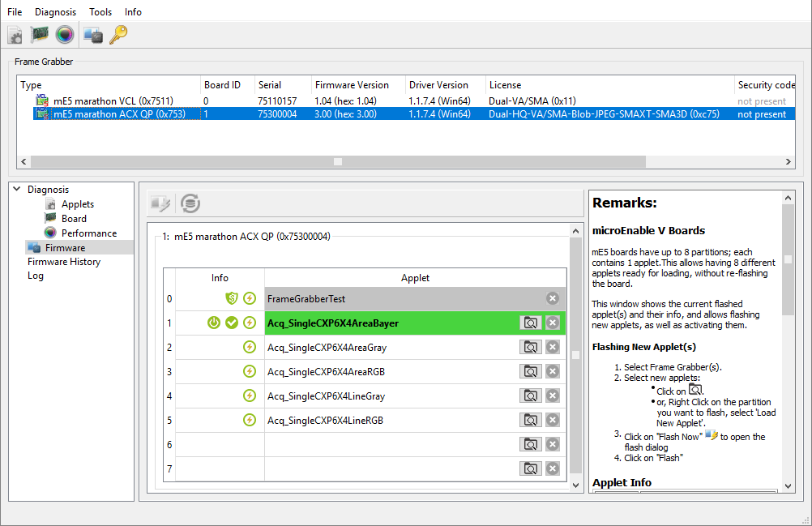Sort by the Driver Version column header
812x526 pixels.
click(446, 85)
